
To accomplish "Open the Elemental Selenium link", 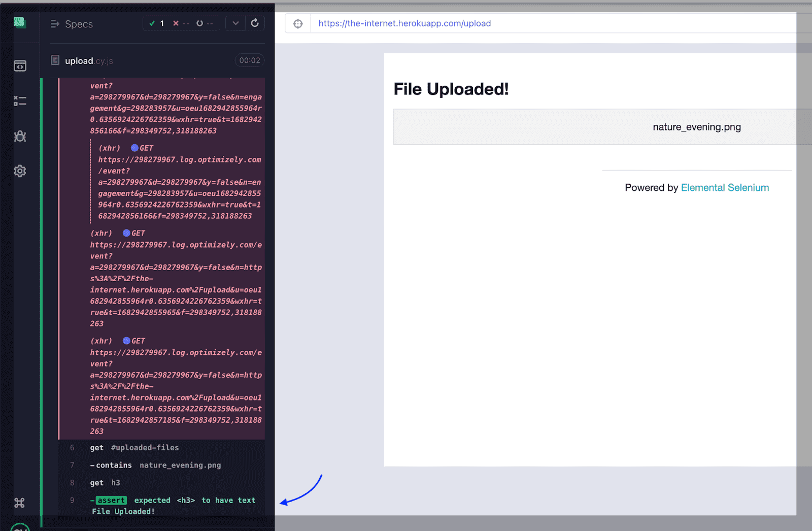I will click(725, 187).
